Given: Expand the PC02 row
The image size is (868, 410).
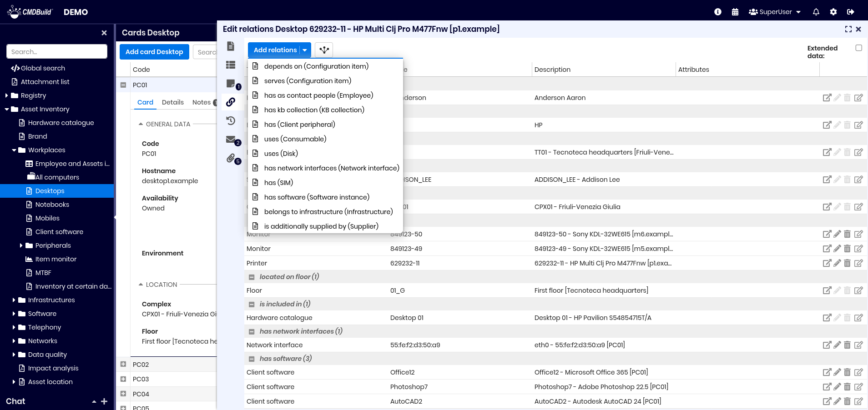Looking at the screenshot, I should pos(123,364).
